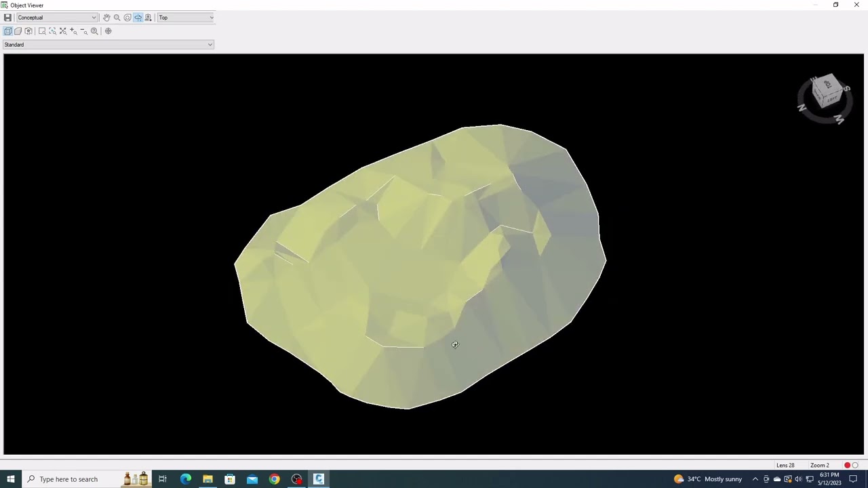Click the Save icon in Object Viewer

[7, 18]
